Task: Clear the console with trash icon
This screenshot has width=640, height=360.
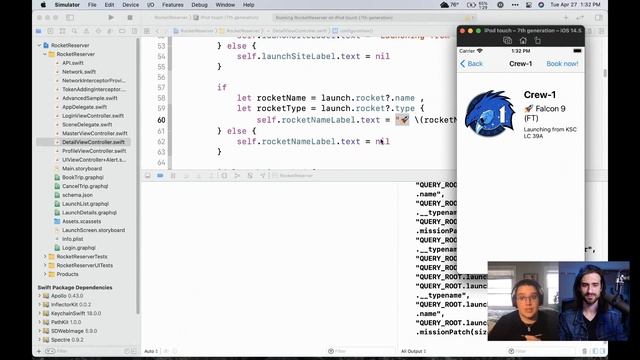Action: tap(584, 351)
